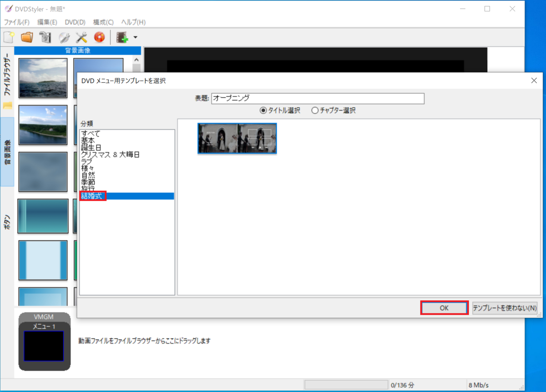Open the ファイル(F) menu
Image resolution: width=546 pixels, height=392 pixels.
(x=16, y=22)
